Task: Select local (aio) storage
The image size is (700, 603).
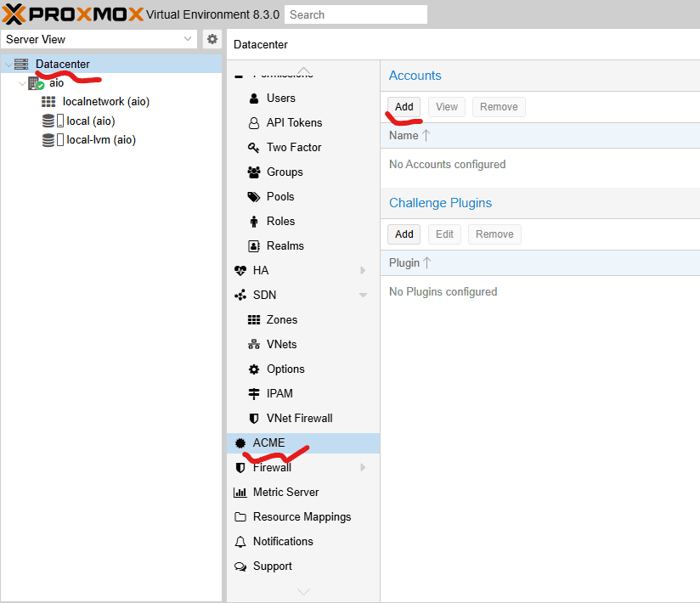Action: [x=91, y=121]
